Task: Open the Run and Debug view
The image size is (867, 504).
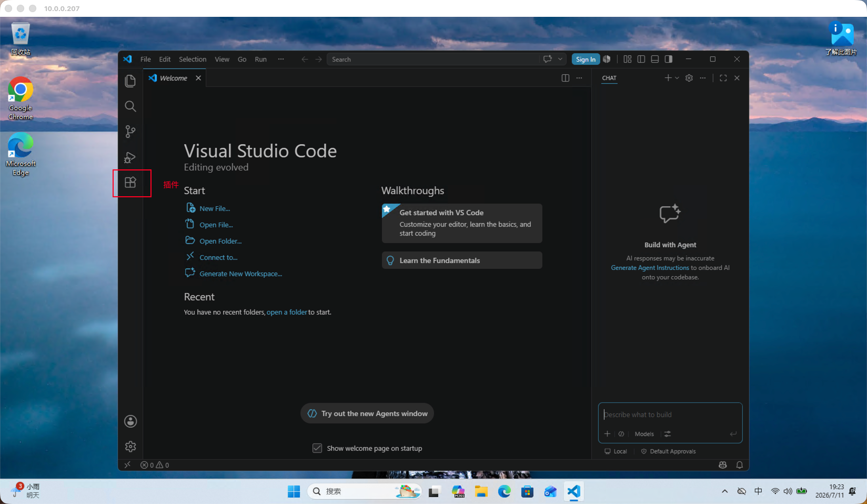Action: pyautogui.click(x=130, y=157)
